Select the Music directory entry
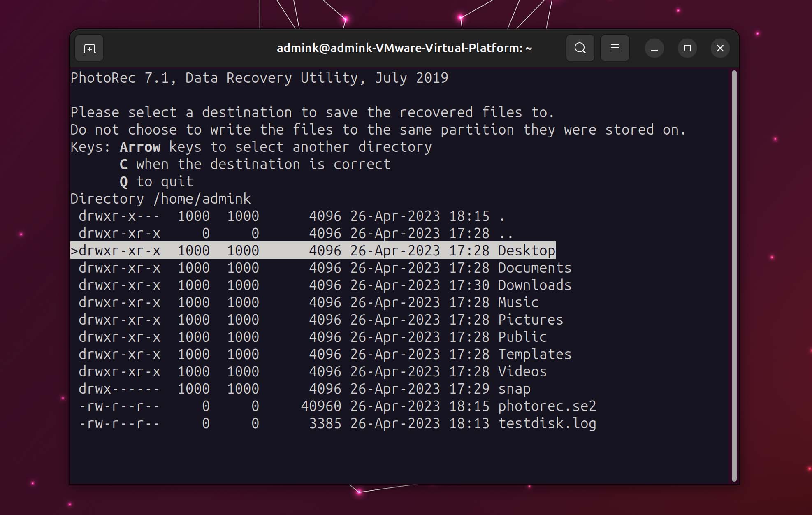This screenshot has height=515, width=812. point(309,302)
